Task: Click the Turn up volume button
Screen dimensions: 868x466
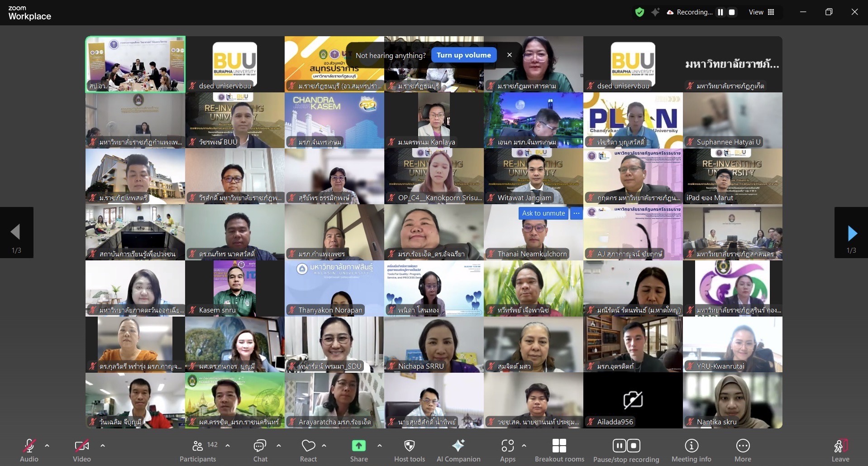Action: pyautogui.click(x=463, y=55)
